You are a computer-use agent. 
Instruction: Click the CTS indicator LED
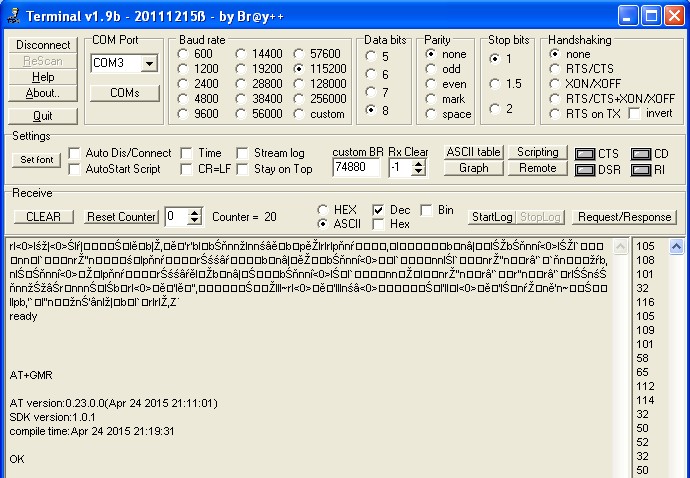coord(584,154)
